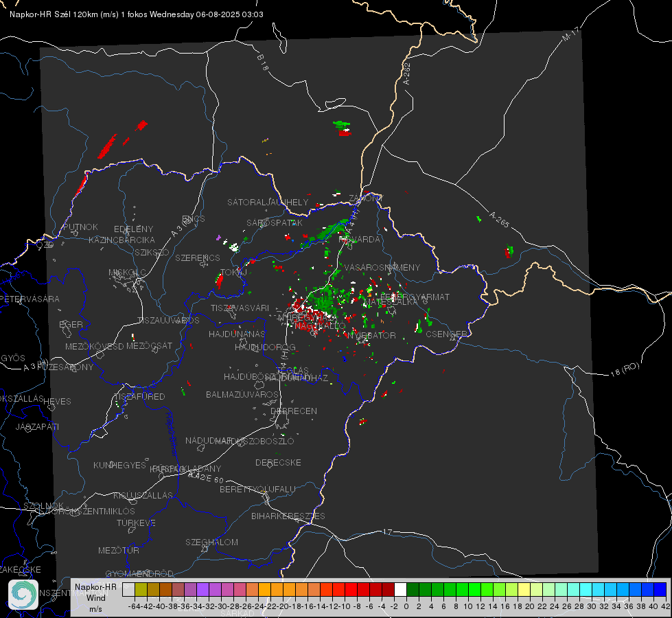Screen dimensions: 672x618
Task: Select the A-265 road label
Action: pos(499,220)
